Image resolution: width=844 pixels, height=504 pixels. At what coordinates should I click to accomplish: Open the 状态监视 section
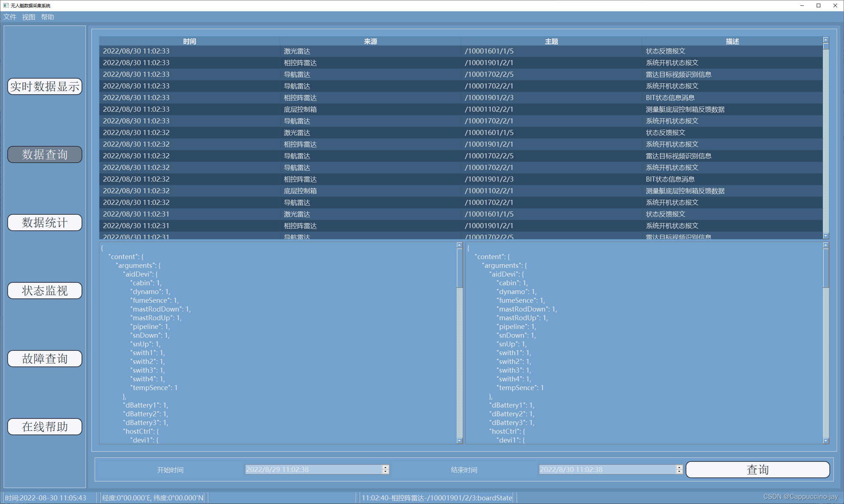coord(45,291)
